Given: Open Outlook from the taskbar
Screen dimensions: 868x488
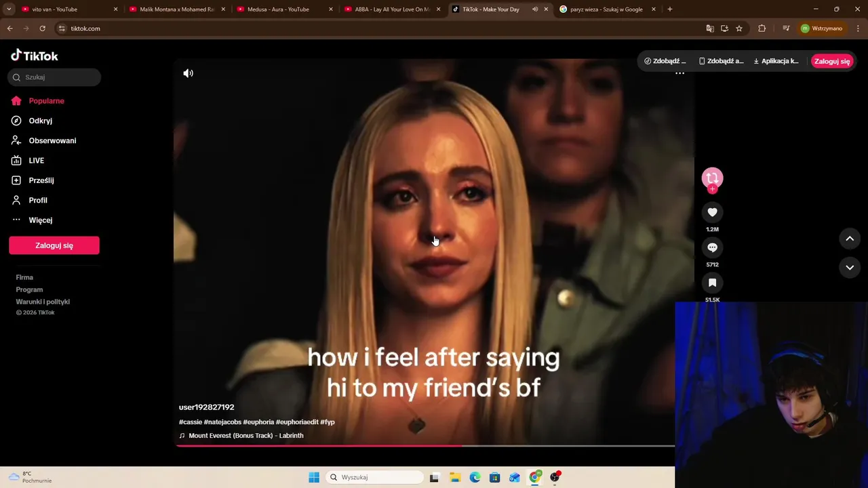Looking at the screenshot, I should pos(515,477).
